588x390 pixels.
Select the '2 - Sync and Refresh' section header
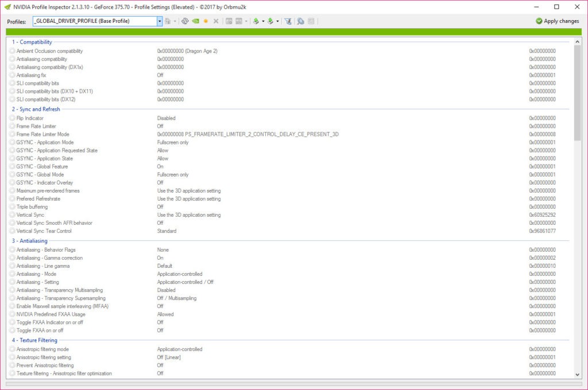click(36, 109)
